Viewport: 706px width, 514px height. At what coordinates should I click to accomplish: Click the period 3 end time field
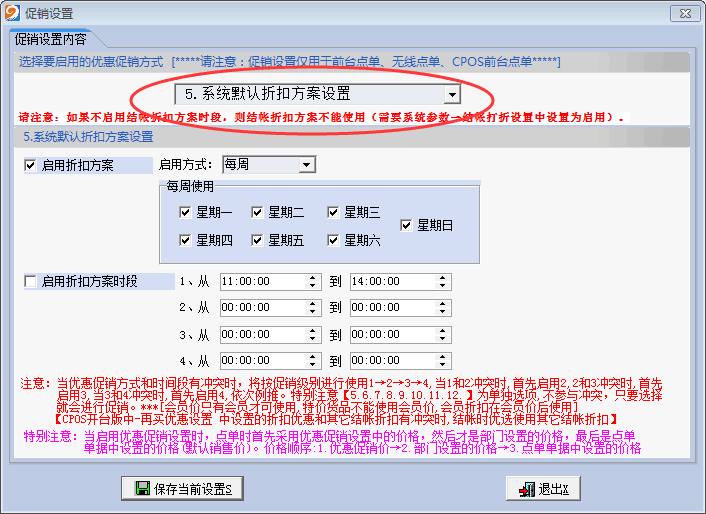click(x=391, y=334)
